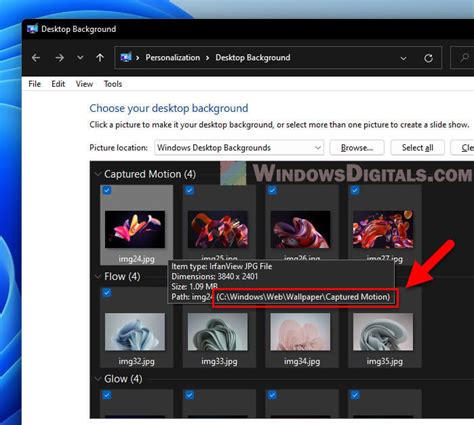Select the img34.jpg pink wallpaper thumbnail
Screen dimensions: 474x425
point(300,332)
